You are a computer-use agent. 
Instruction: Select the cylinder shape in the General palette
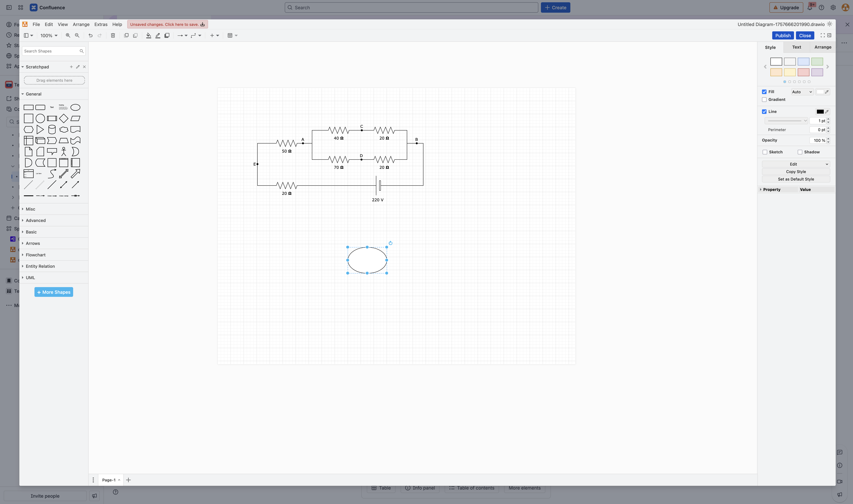52,129
